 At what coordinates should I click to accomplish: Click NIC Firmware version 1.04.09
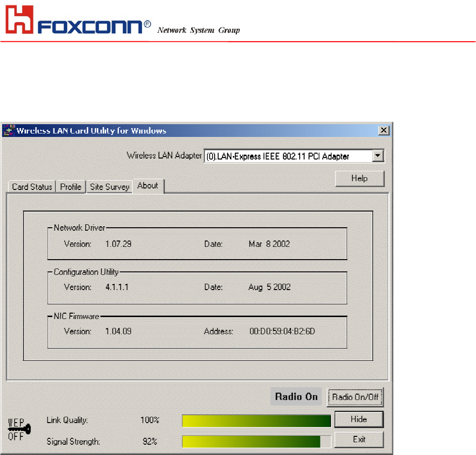click(x=118, y=331)
